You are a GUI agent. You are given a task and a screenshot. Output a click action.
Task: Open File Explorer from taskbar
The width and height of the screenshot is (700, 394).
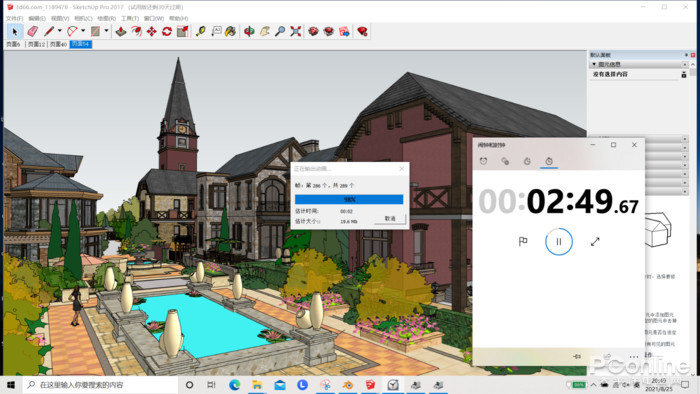(257, 385)
